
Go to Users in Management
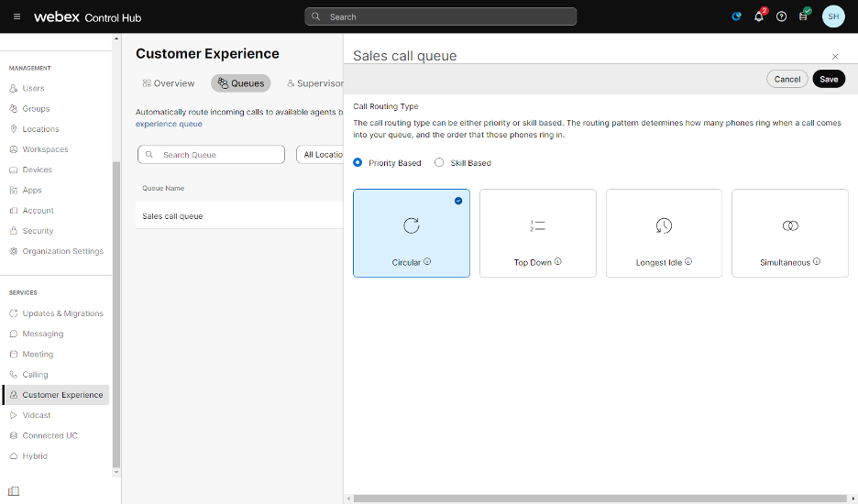pos(33,88)
